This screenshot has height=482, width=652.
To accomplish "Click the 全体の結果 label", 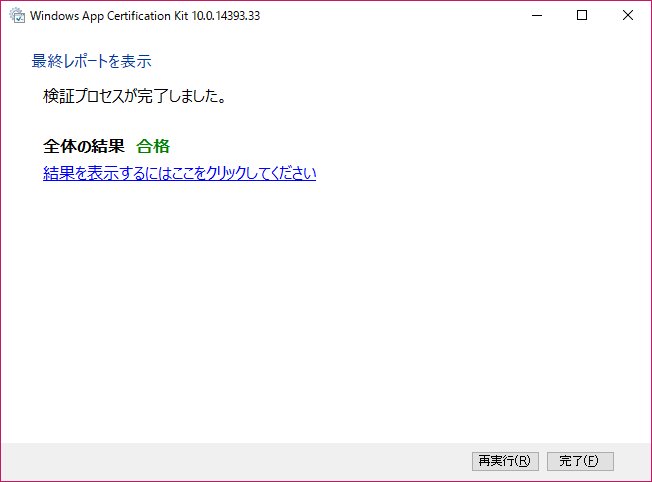I will point(84,146).
